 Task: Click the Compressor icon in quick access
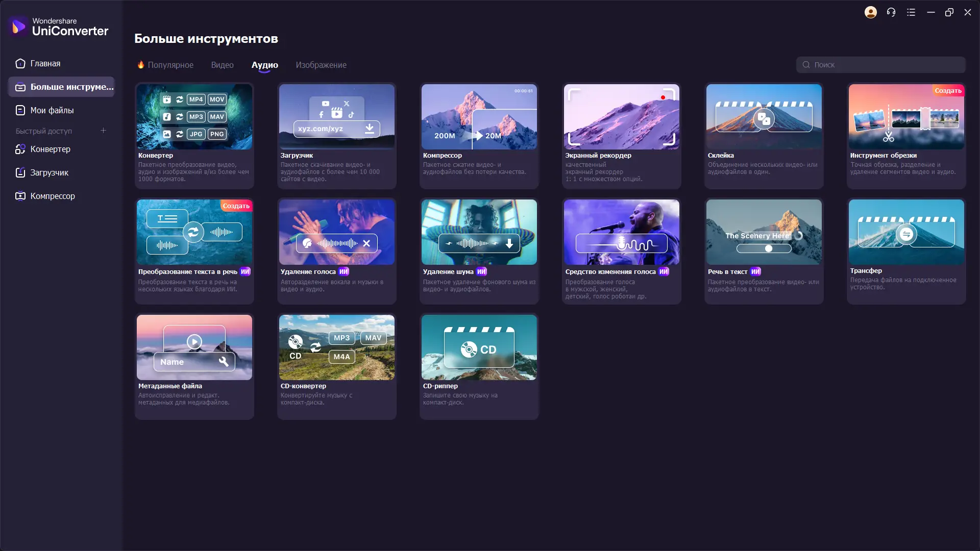tap(20, 196)
